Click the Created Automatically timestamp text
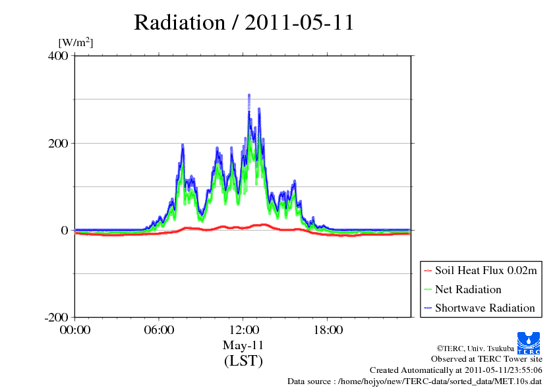This screenshot has width=555, height=392. point(456,370)
